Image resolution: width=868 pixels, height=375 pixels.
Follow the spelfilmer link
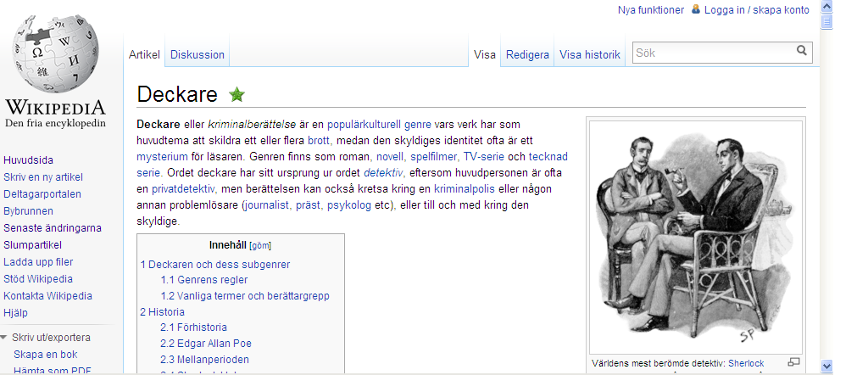[x=435, y=156]
